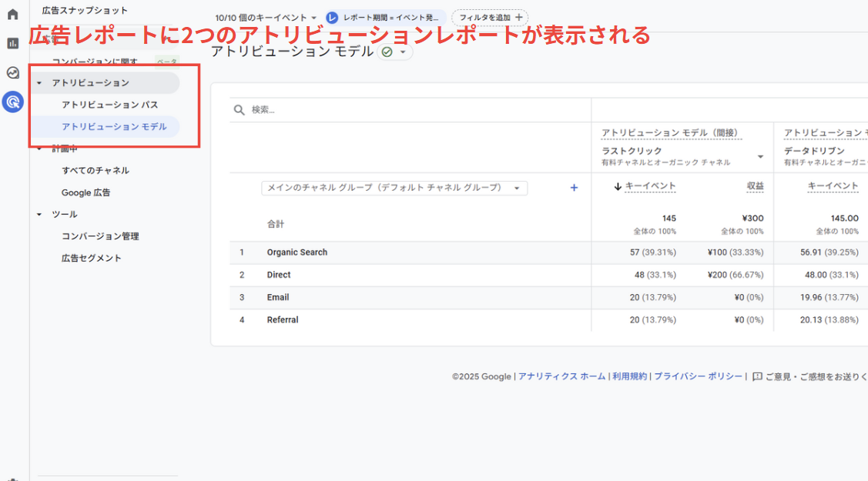Screen dimensions: 868x481
Task: Open the 利用規約 link
Action: point(629,376)
